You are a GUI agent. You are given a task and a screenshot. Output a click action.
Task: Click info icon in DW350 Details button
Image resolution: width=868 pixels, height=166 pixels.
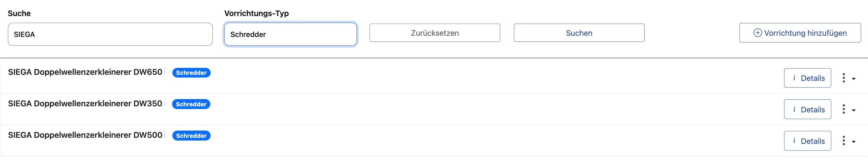tap(794, 110)
